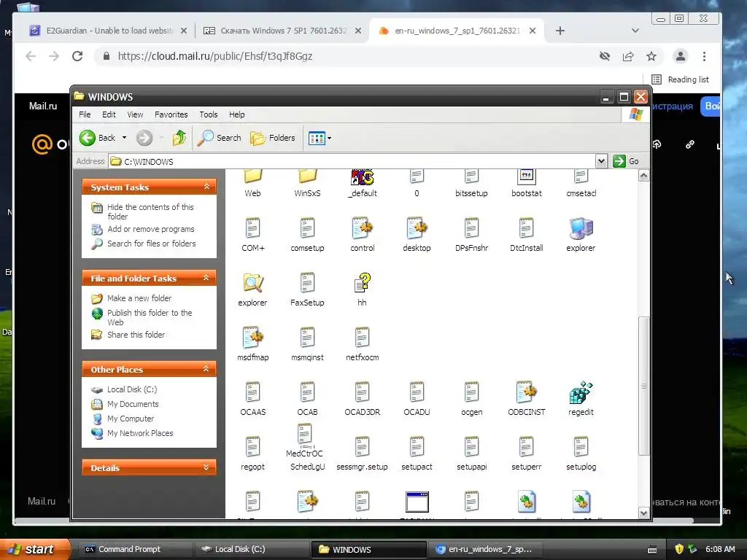Image resolution: width=747 pixels, height=560 pixels.
Task: Select the FaxSetup log file
Action: point(307,283)
